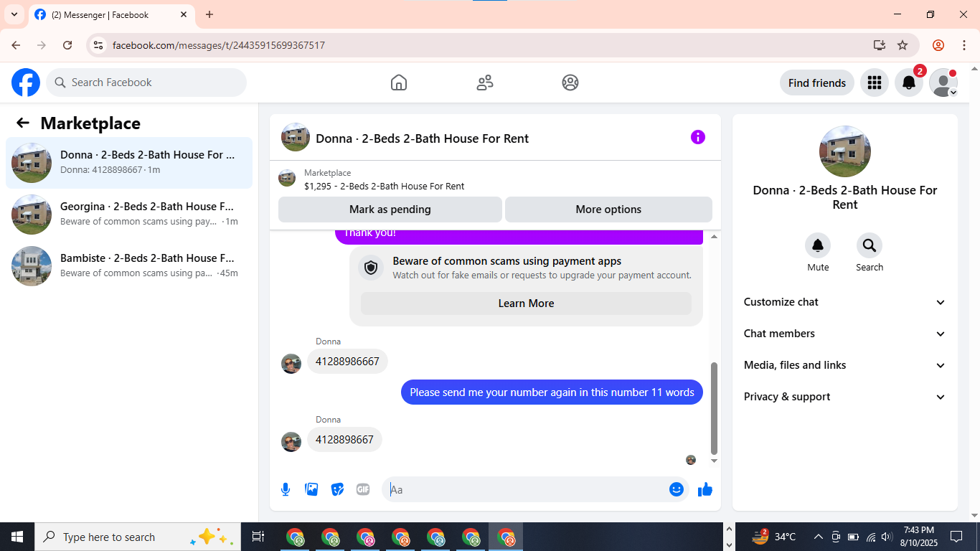Open a new browser tab

coord(209,14)
